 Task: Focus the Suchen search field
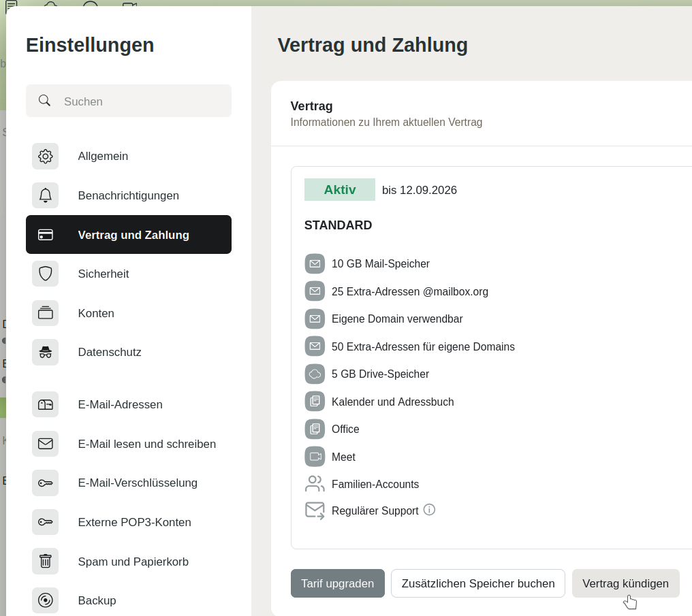(x=143, y=101)
